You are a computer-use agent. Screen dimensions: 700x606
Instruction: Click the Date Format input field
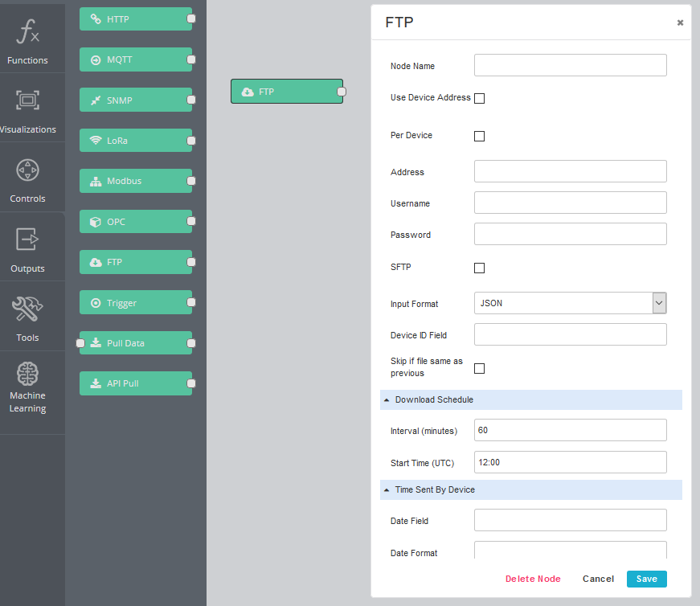click(570, 550)
